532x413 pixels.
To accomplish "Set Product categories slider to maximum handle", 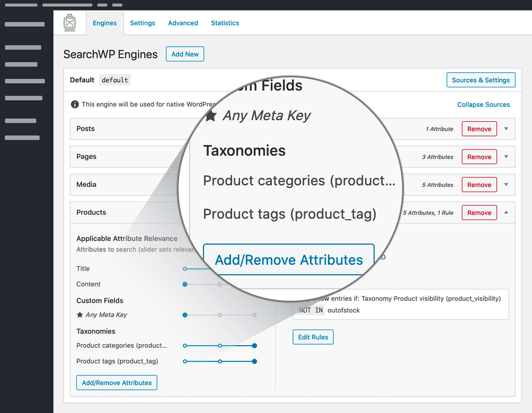I will [254, 346].
